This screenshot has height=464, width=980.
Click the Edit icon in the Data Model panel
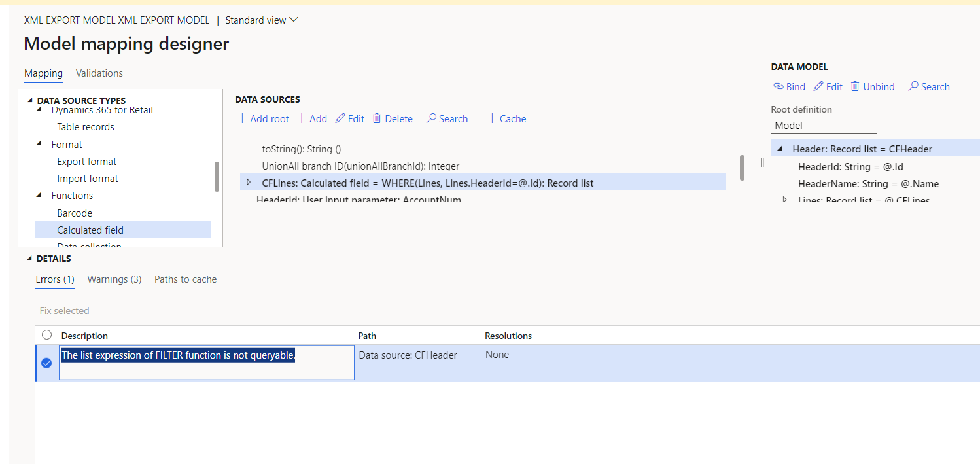817,86
